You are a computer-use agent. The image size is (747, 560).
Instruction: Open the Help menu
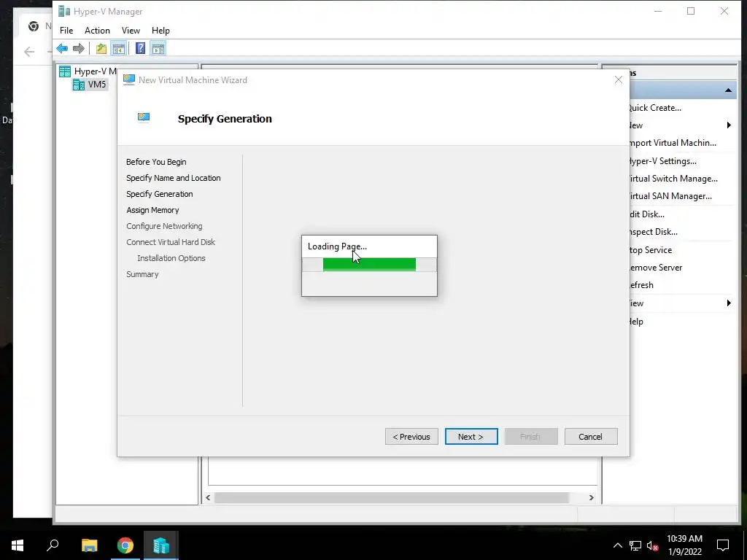(160, 31)
